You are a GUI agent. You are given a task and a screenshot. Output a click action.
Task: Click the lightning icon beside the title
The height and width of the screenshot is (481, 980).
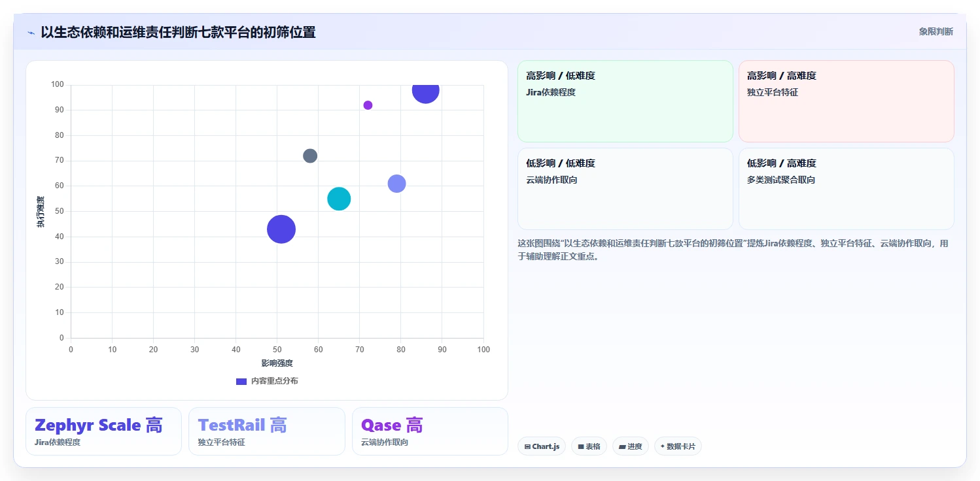coord(31,33)
